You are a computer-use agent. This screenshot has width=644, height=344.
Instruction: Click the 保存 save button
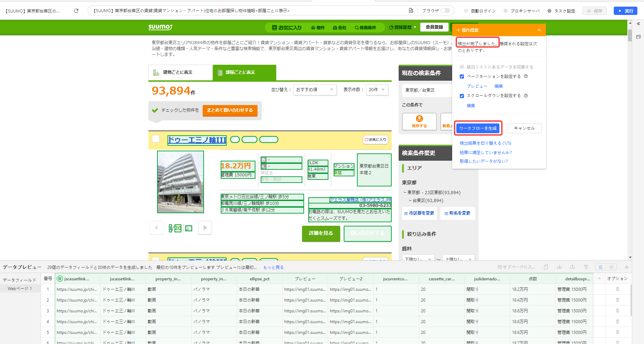pos(595,11)
